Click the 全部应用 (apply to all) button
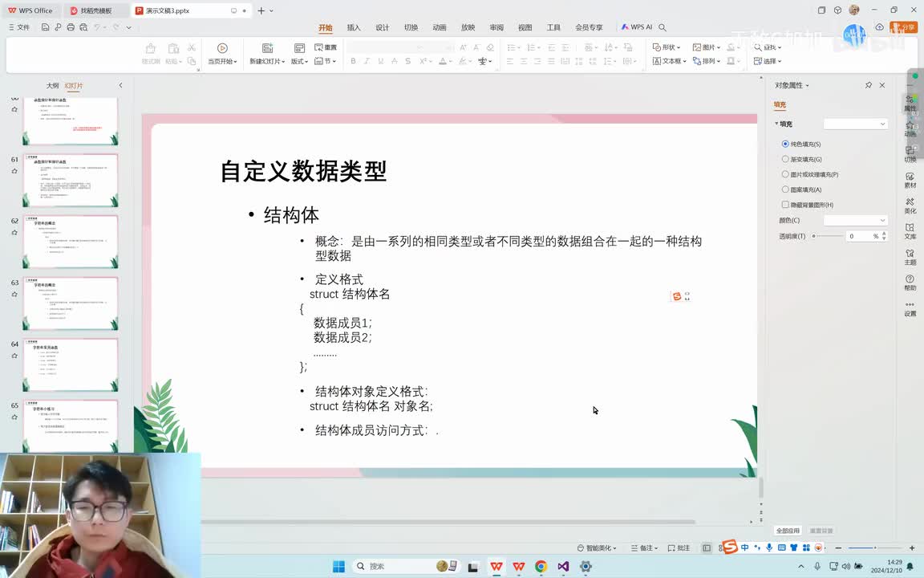Image resolution: width=924 pixels, height=578 pixels. tap(788, 531)
